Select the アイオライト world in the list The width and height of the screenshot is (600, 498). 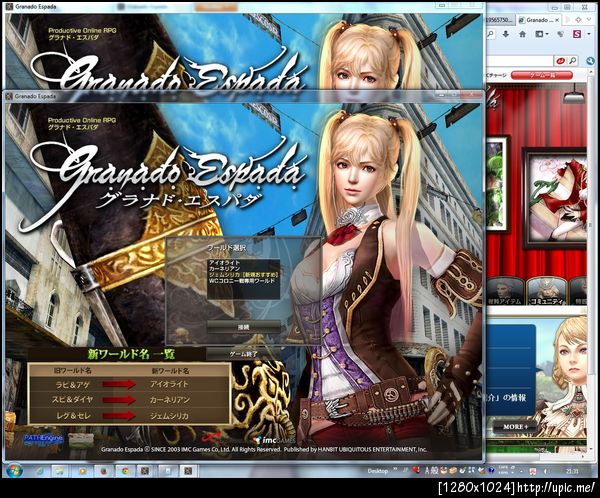[x=244, y=263]
